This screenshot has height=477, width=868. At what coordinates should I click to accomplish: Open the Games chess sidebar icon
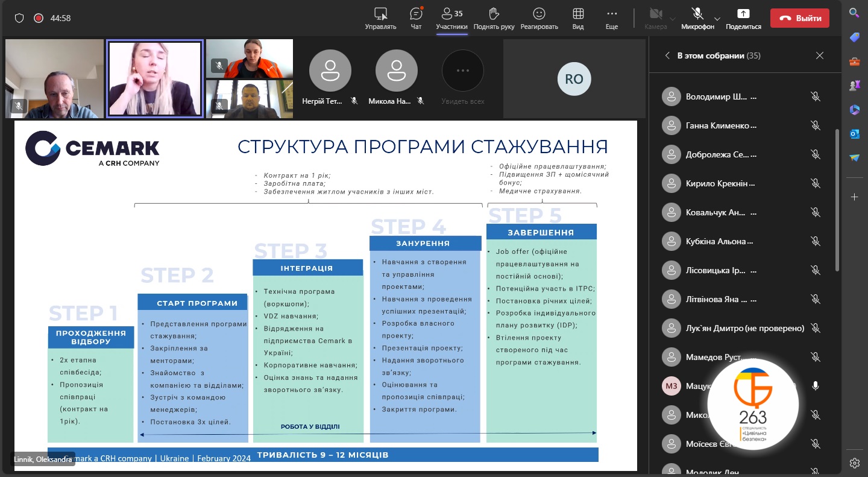[x=854, y=86]
